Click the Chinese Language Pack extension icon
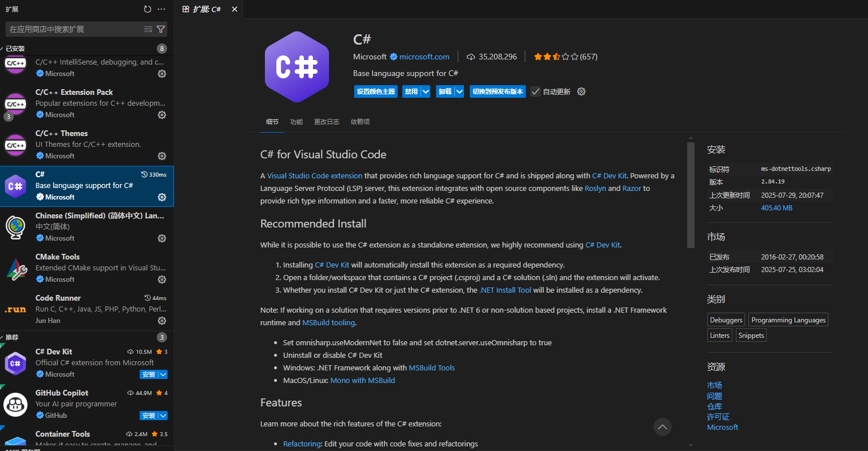 [x=15, y=227]
